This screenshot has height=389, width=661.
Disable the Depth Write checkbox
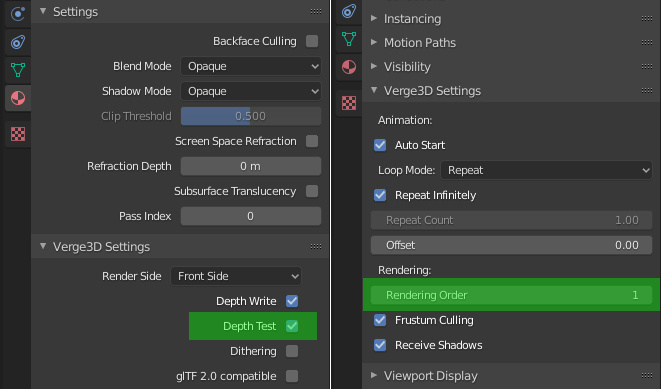pos(292,301)
